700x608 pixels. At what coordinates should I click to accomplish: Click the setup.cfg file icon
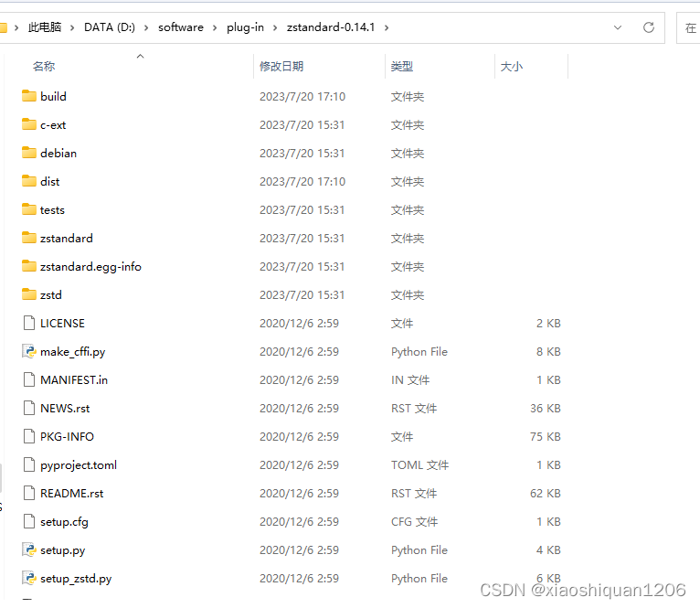[29, 521]
